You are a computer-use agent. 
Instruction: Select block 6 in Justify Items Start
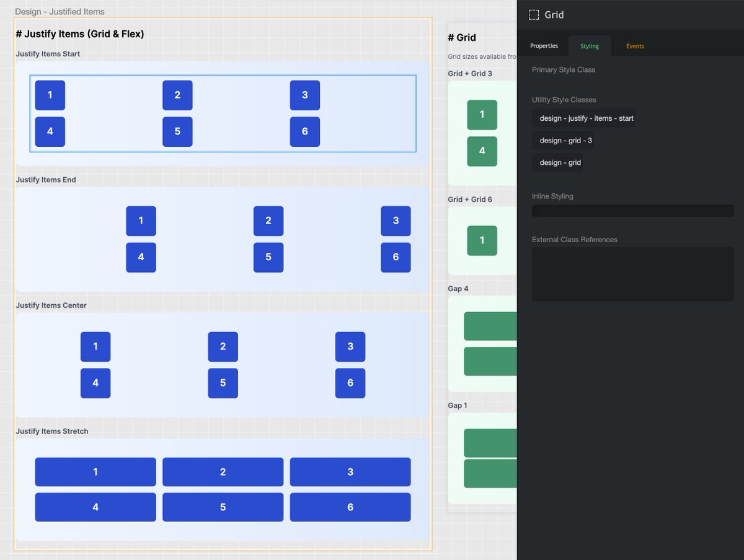305,132
